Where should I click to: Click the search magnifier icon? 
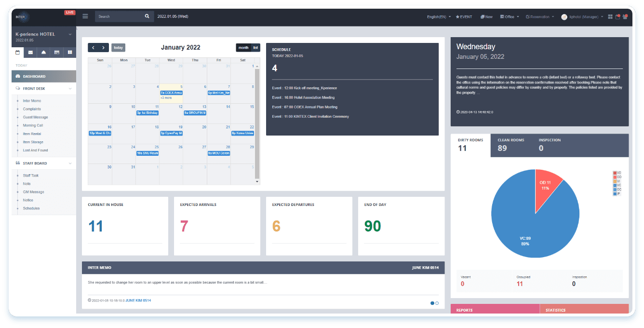pos(147,16)
